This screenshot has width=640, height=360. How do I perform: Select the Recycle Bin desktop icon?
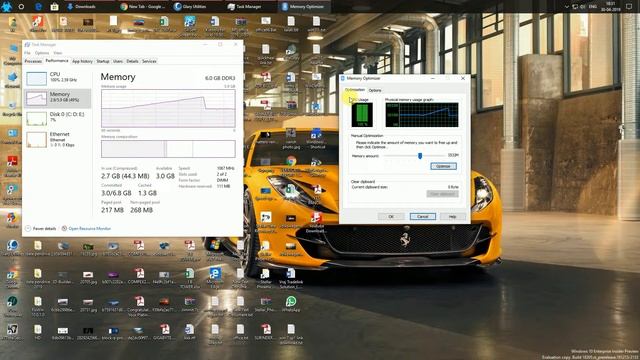pos(12,108)
